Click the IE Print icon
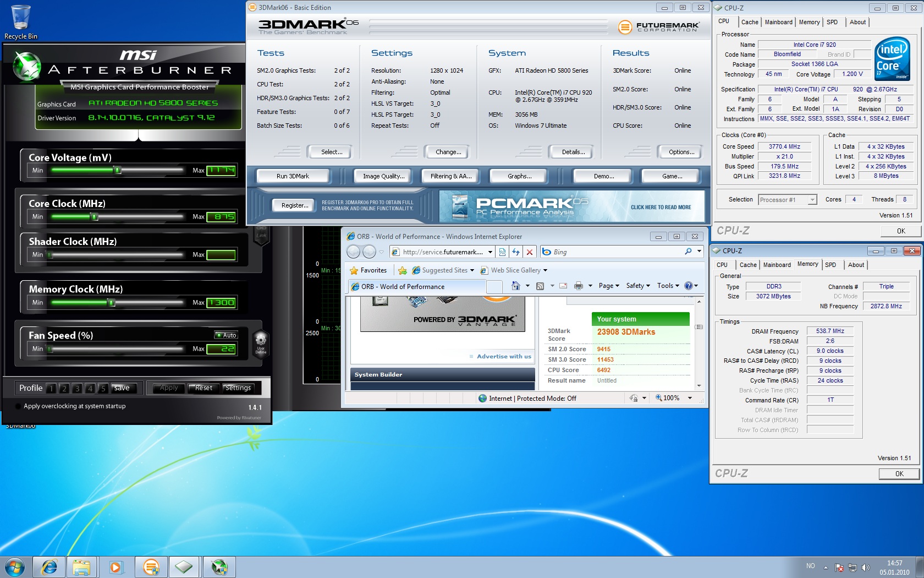 coord(579,286)
